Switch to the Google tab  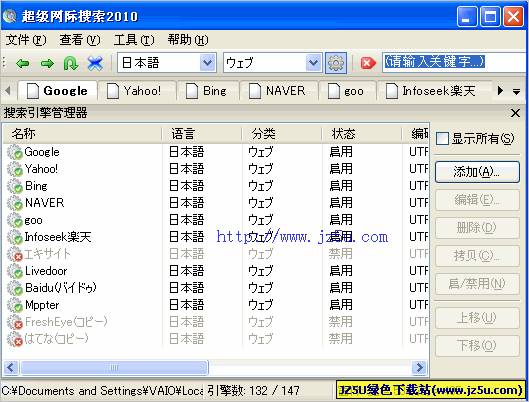coord(58,91)
